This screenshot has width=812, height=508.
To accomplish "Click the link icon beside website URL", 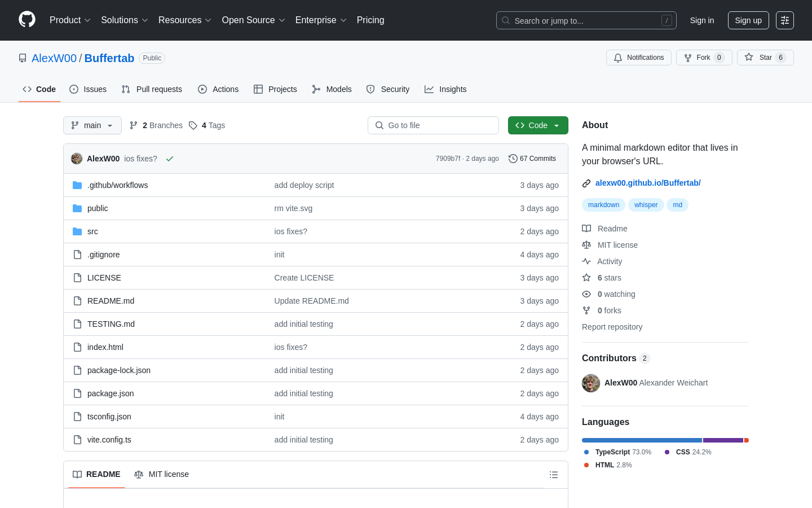I will 586,183.
